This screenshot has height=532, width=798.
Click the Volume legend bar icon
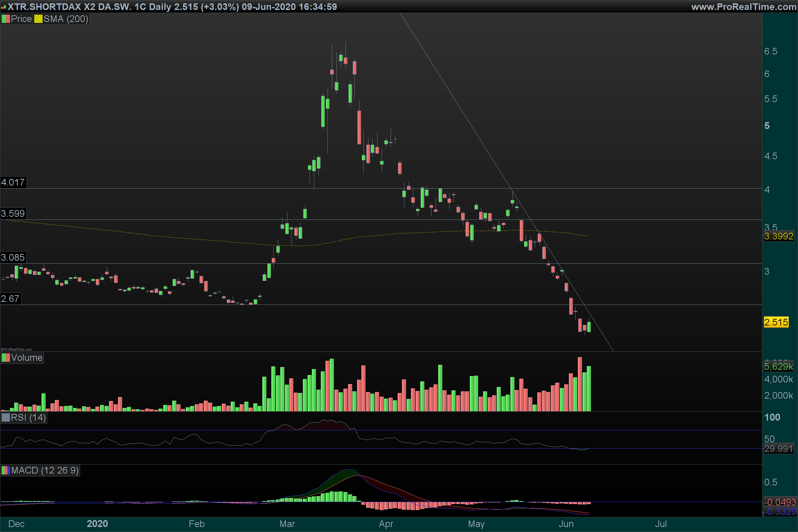coord(6,358)
